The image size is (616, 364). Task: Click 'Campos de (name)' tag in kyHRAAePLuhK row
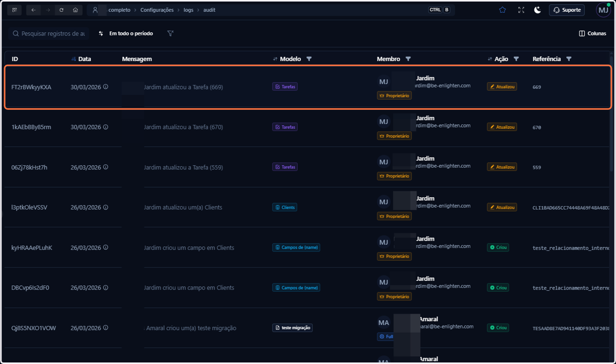[296, 247]
